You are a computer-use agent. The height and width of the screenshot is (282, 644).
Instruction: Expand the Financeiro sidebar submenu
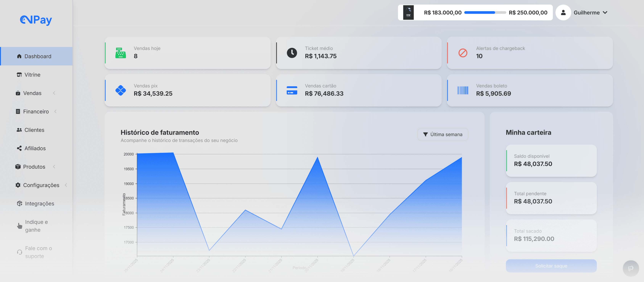(x=56, y=111)
